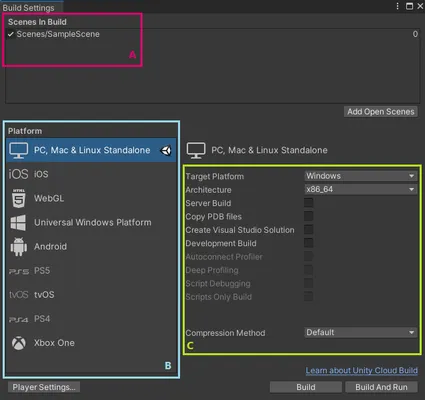This screenshot has width=425, height=400.
Task: Click the Platform heading
Action: coord(25,131)
